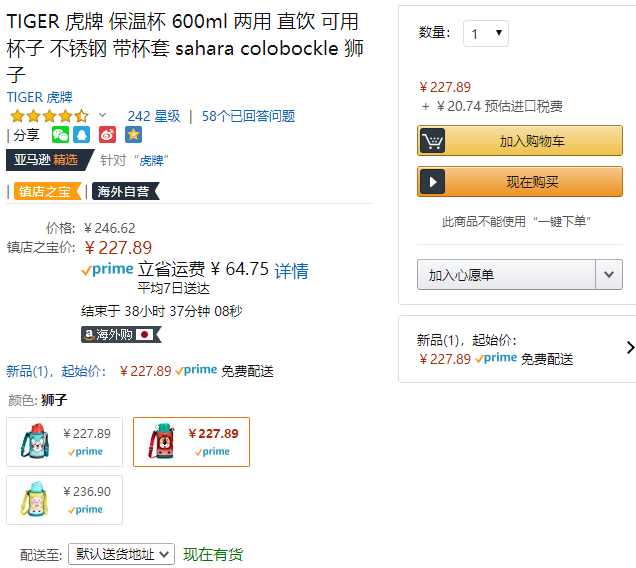Image resolution: width=636 pixels, height=568 pixels.
Task: Click the play arrow icon on 现在购买
Action: [x=432, y=182]
